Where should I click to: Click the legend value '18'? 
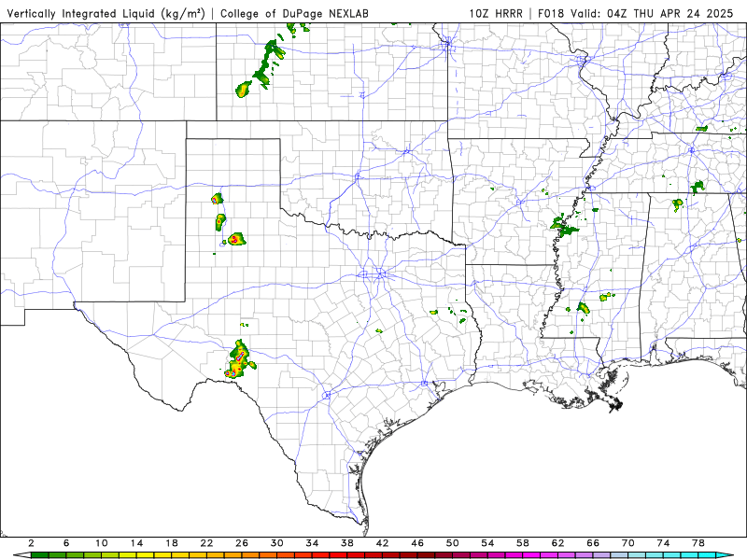[172, 543]
